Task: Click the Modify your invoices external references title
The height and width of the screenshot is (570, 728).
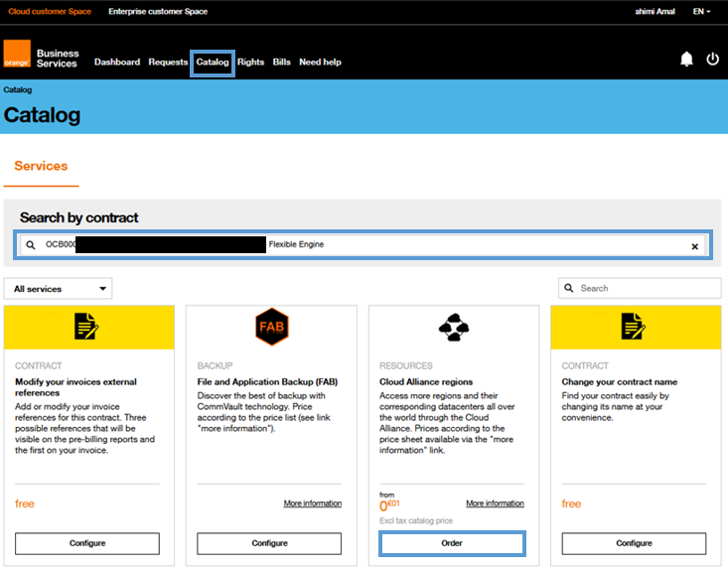Action: pos(76,387)
